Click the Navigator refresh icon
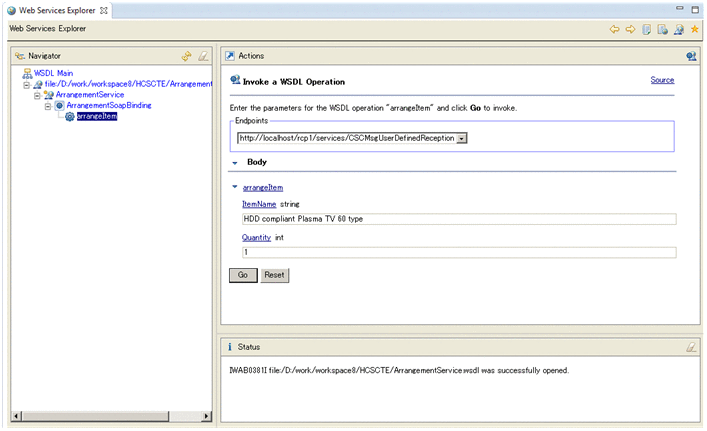The image size is (707, 431). click(x=186, y=56)
